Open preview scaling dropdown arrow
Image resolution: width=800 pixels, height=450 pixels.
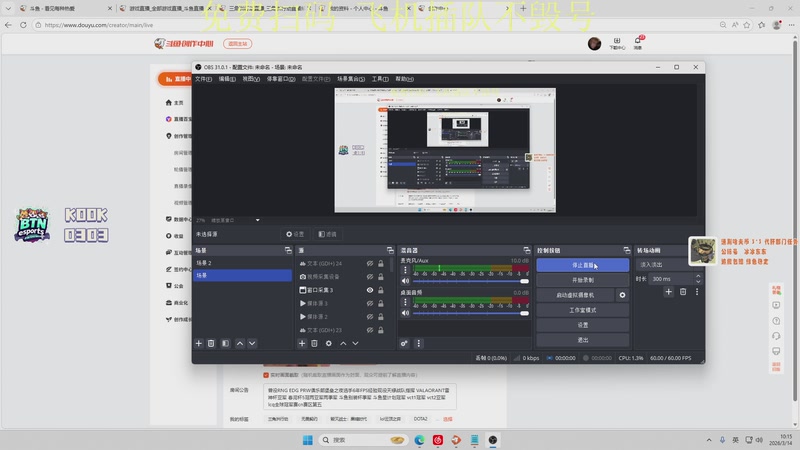[258, 220]
